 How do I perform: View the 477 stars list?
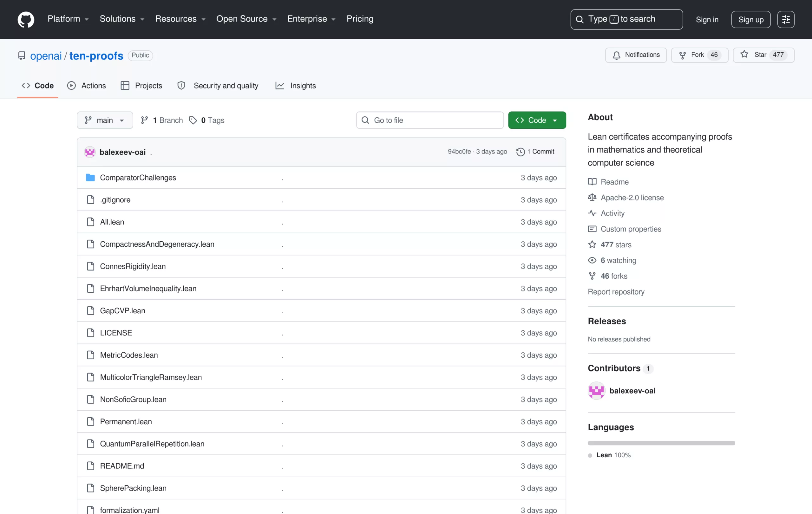point(610,245)
